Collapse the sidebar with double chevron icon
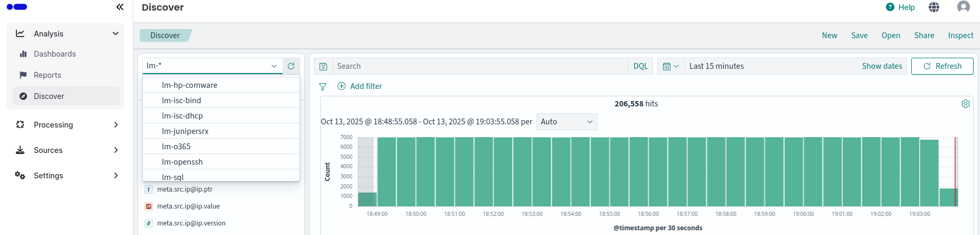 (120, 7)
